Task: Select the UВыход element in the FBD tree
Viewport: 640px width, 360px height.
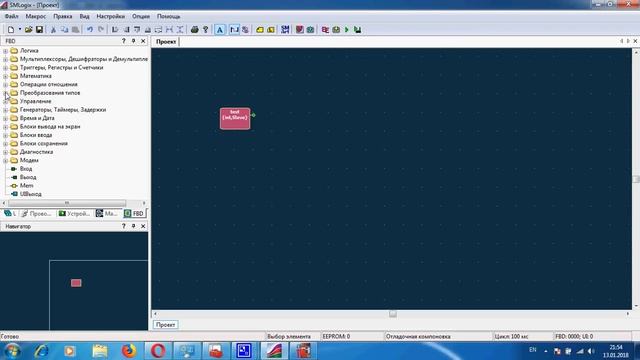Action: point(31,194)
